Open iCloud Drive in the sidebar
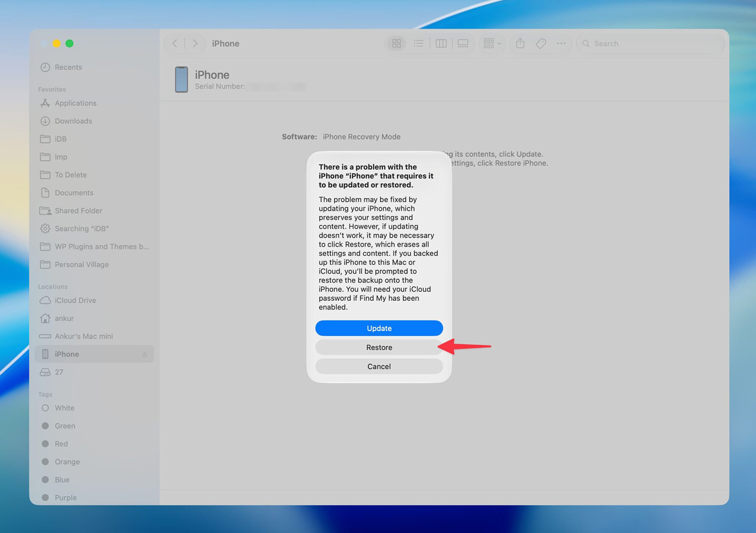756x533 pixels. pyautogui.click(x=94, y=300)
